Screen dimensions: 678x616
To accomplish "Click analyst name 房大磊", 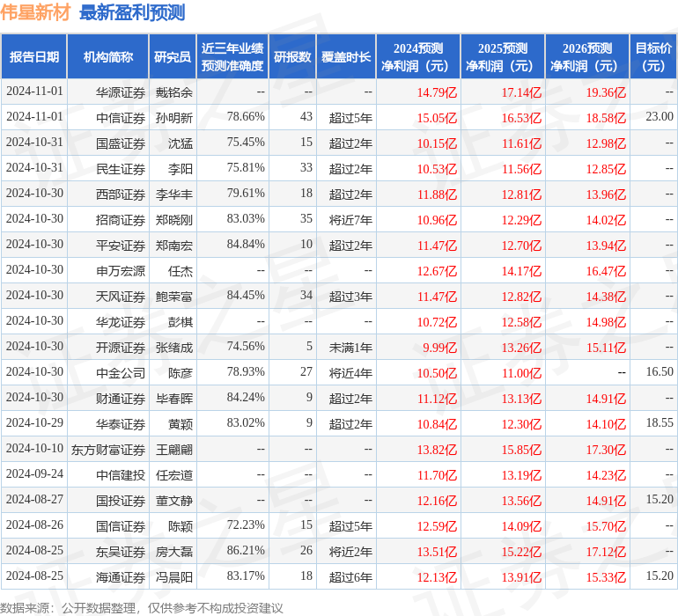I will [174, 552].
